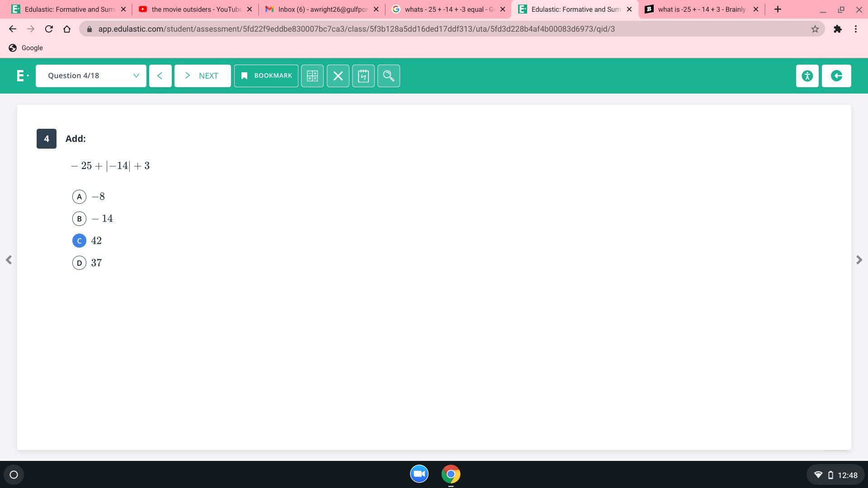Viewport: 868px width, 488px height.
Task: Open Chrome extensions puzzle icon
Action: tap(837, 29)
